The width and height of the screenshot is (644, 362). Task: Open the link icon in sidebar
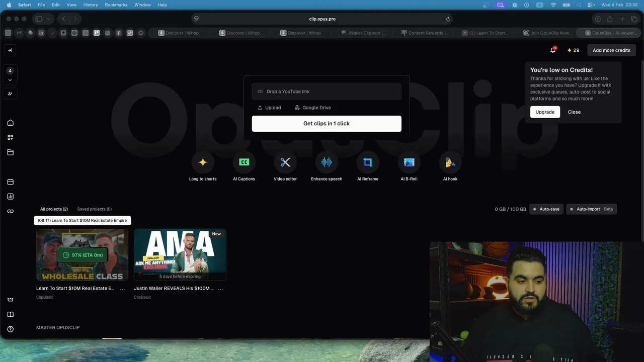[10, 211]
